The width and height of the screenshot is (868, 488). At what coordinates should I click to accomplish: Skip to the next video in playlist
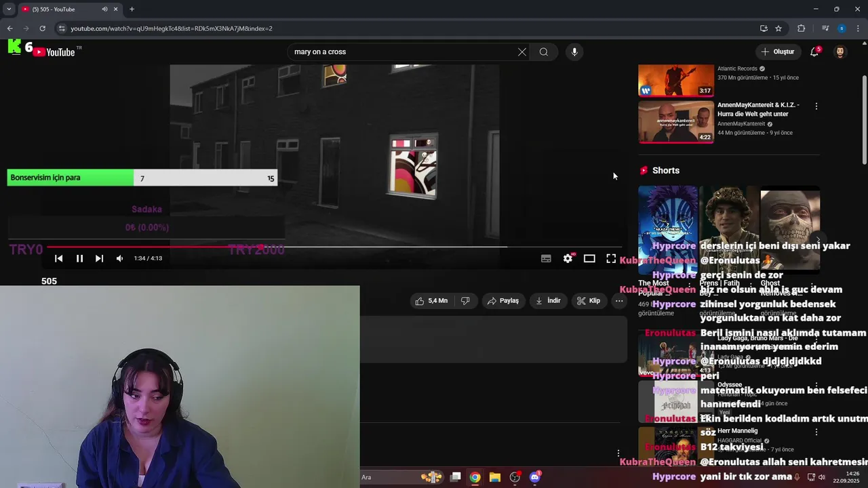tap(99, 258)
